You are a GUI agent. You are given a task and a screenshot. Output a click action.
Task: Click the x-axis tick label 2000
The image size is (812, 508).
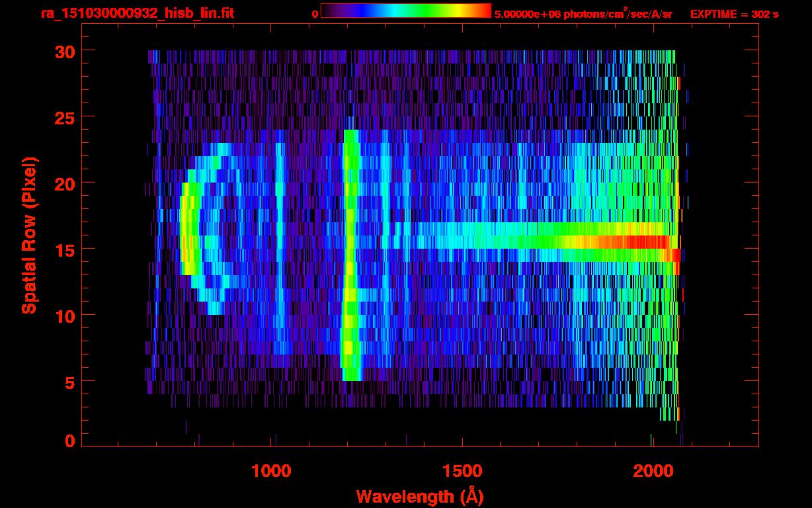(x=652, y=471)
